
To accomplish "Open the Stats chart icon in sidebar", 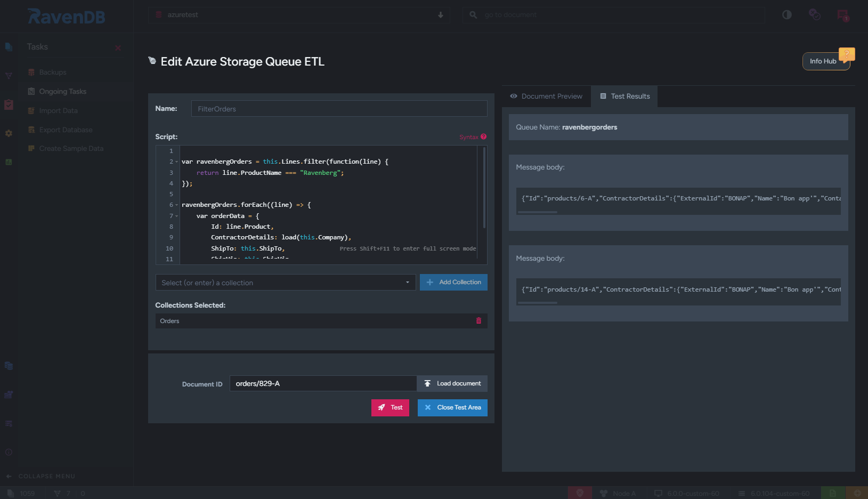I will pyautogui.click(x=9, y=162).
